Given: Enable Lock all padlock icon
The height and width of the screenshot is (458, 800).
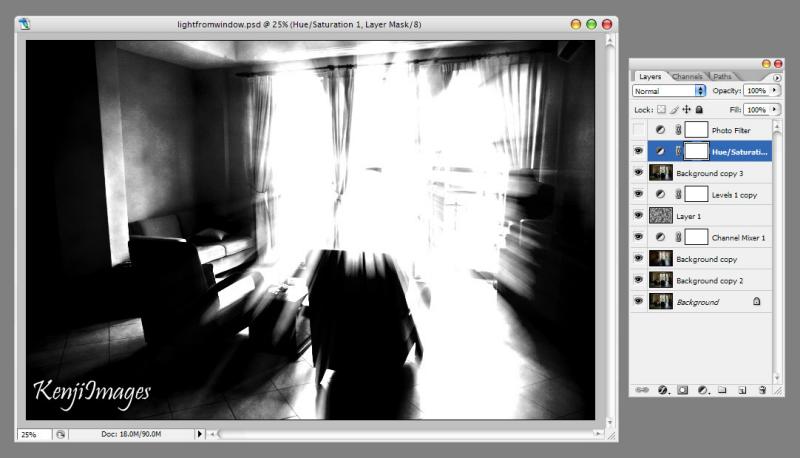Looking at the screenshot, I should [x=699, y=109].
